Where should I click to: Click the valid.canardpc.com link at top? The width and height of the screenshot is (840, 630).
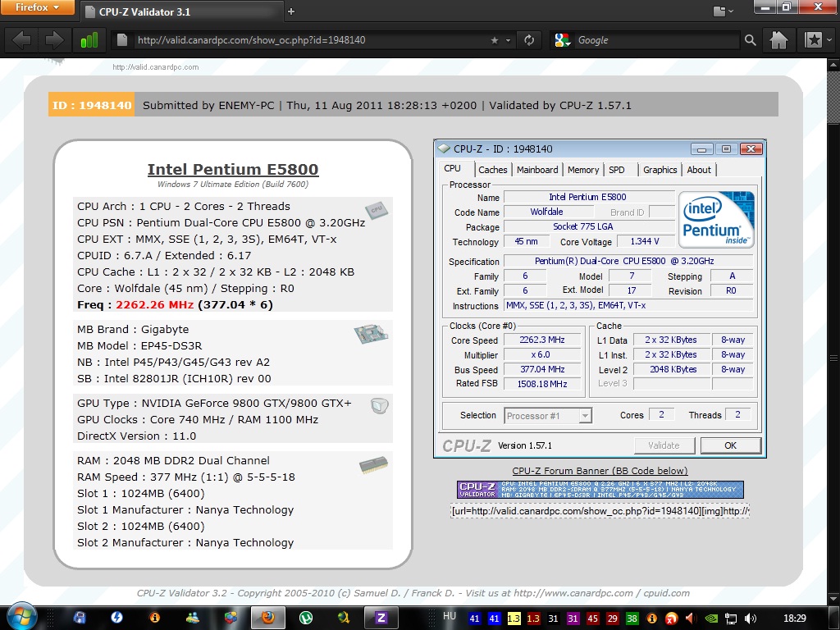155,67
